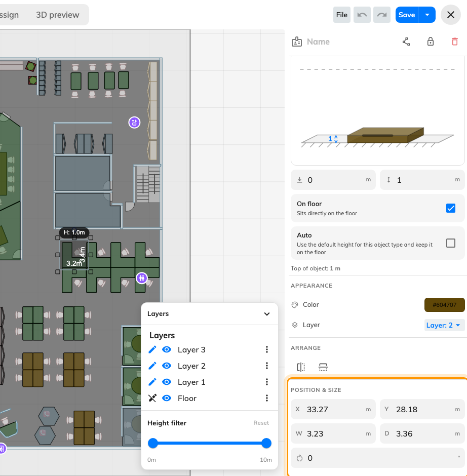Edit the Y position value 28.18
The width and height of the screenshot is (467, 476).
point(422,410)
